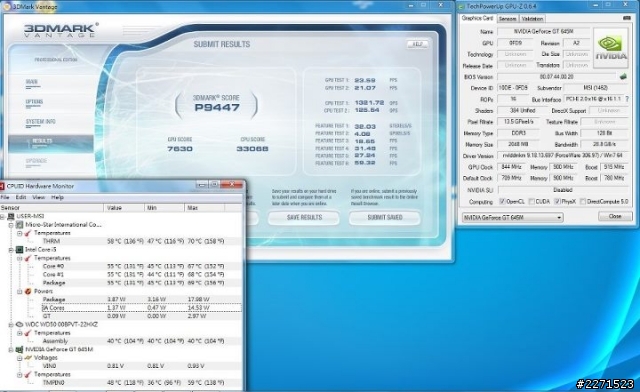Go to OPTIONS in 3DMark sidebar
This screenshot has height=392, width=640.
pos(34,102)
